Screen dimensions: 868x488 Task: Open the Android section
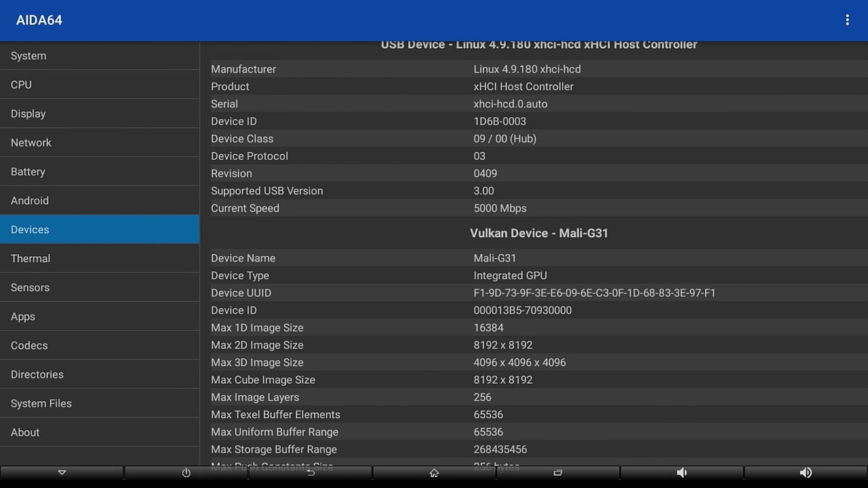(100, 201)
